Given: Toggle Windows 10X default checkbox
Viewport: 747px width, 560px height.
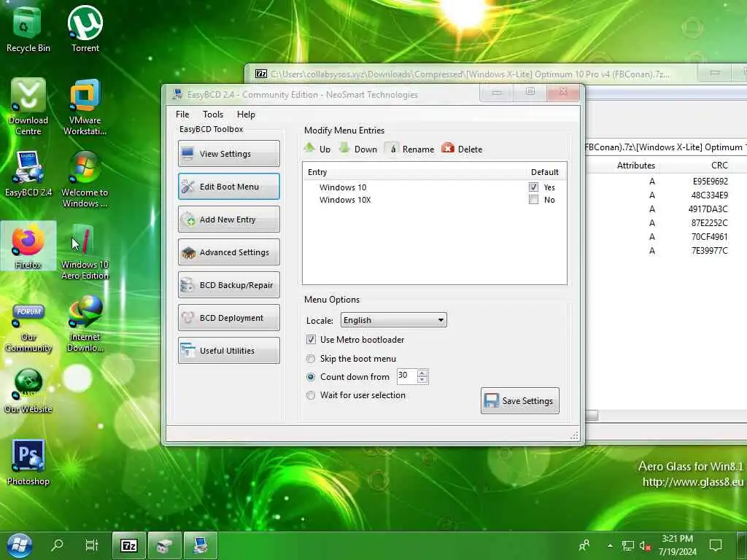Looking at the screenshot, I should click(533, 200).
